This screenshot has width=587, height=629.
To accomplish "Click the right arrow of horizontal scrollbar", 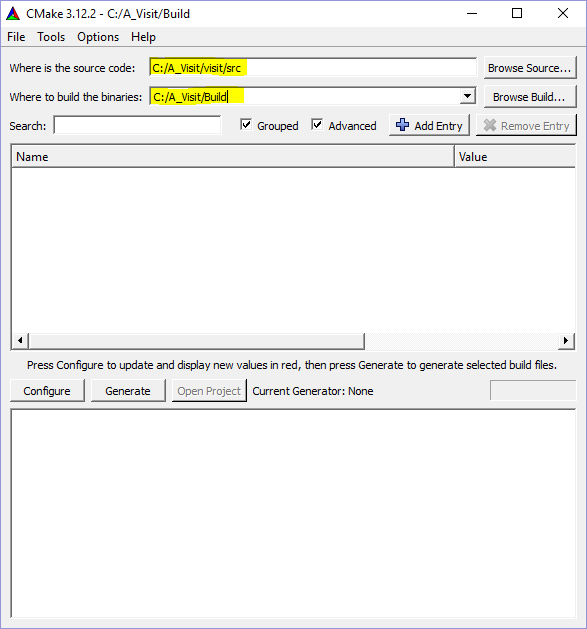I will pyautogui.click(x=566, y=341).
